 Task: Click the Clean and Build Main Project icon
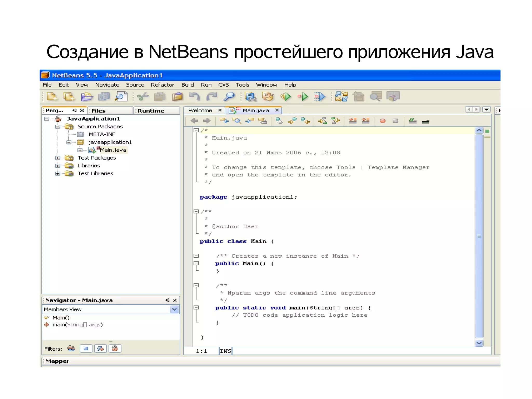point(268,96)
